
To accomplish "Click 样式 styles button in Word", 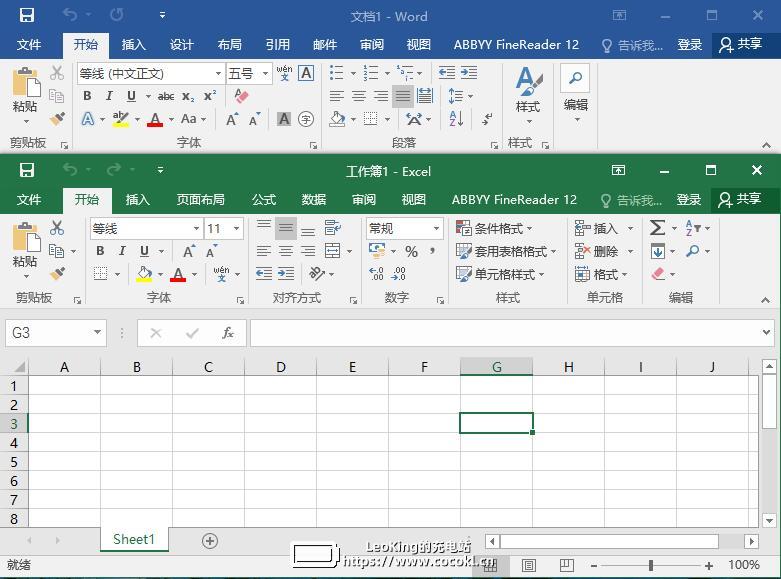I will point(528,95).
